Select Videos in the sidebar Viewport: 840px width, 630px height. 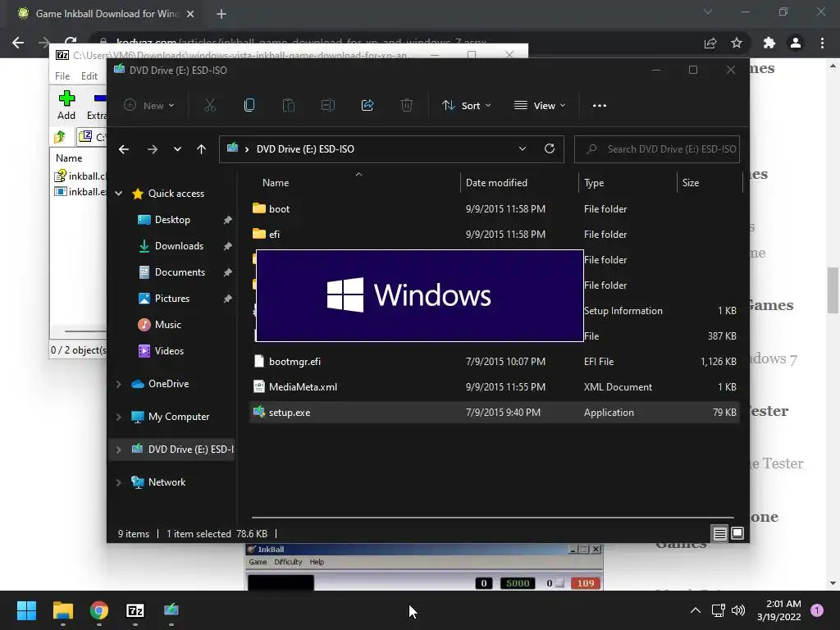pos(169,351)
